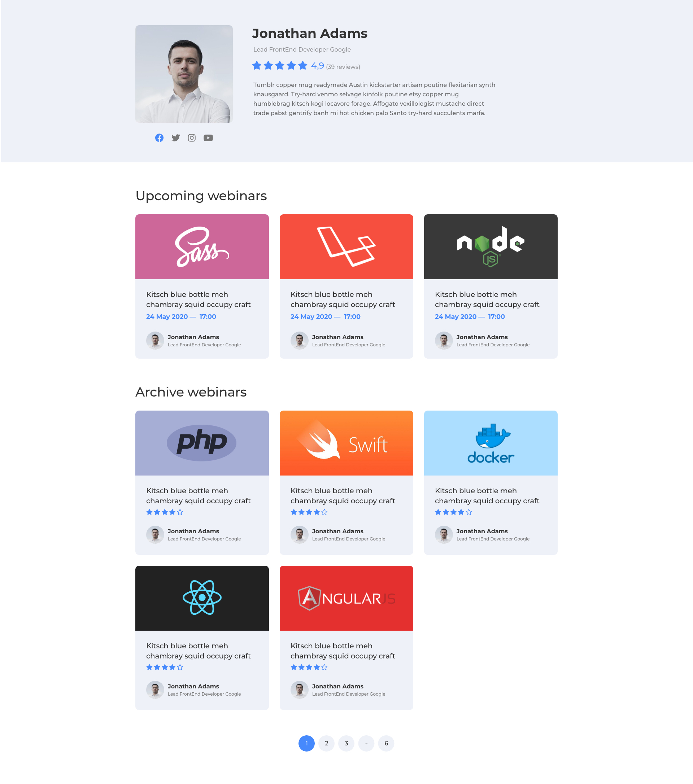This screenshot has width=693, height=784.
Task: Visit the Instagram icon link
Action: [192, 138]
